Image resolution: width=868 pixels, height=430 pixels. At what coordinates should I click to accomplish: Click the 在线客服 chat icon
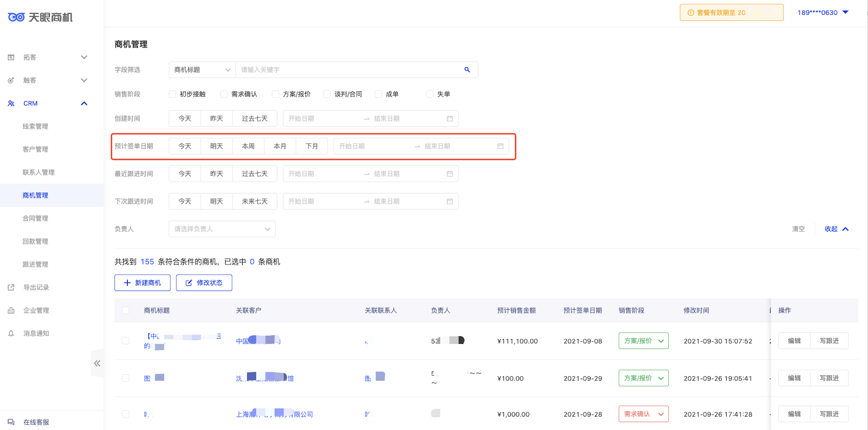11,422
